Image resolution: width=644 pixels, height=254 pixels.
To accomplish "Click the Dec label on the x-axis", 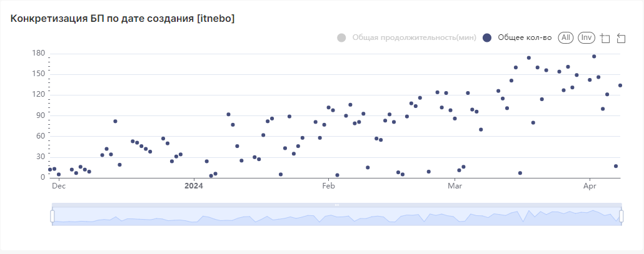I will pos(58,185).
